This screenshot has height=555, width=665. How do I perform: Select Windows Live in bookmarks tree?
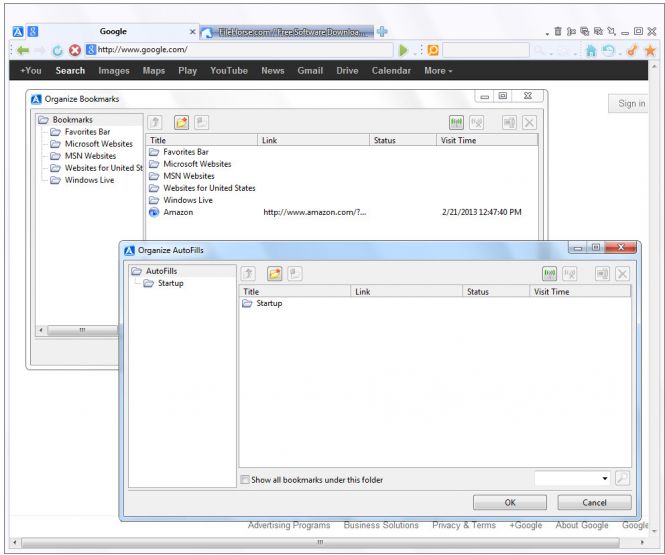(89, 180)
